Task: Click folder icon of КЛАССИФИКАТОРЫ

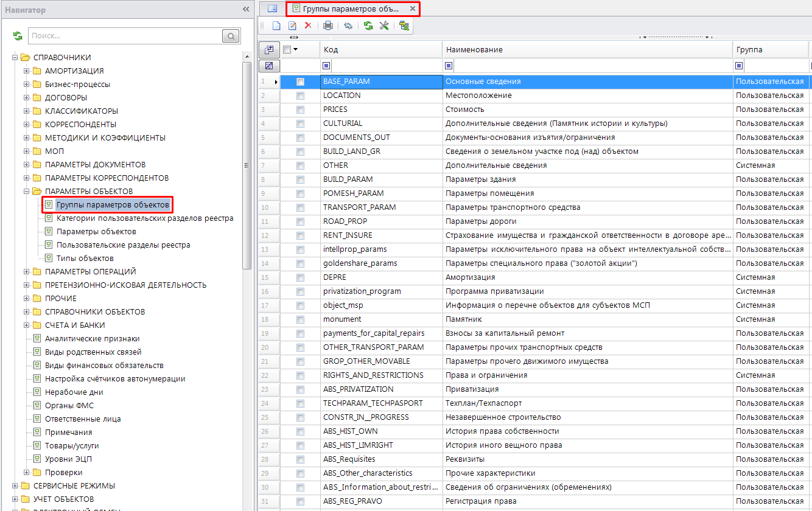Action: [37, 111]
